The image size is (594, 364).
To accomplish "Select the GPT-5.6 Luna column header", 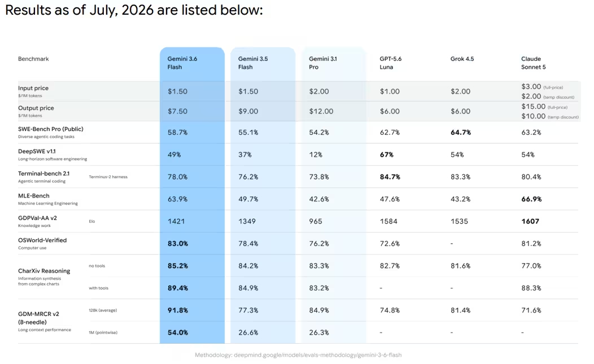I will coord(391,63).
